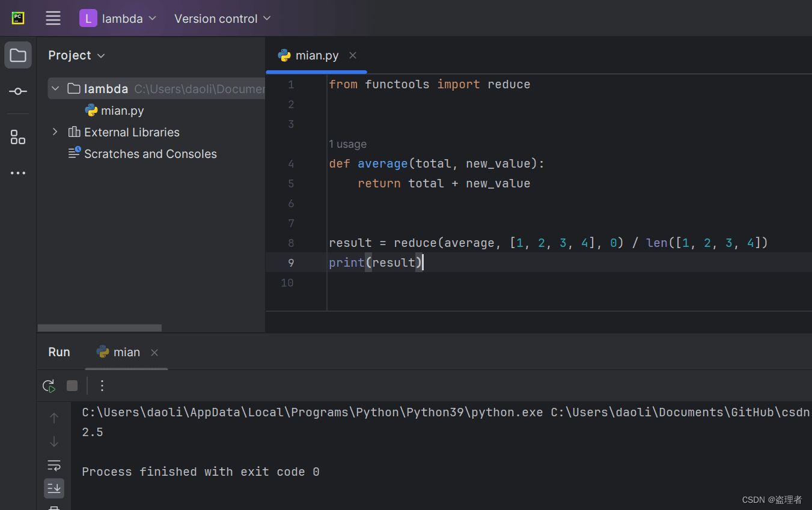812x510 pixels.
Task: Close the mian run tab
Action: coord(154,353)
